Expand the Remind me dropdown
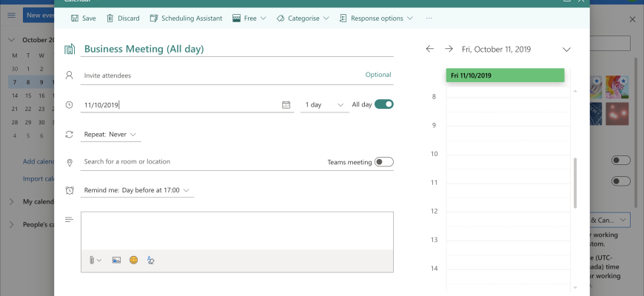Screen dimensions: 644x296 click(138, 190)
